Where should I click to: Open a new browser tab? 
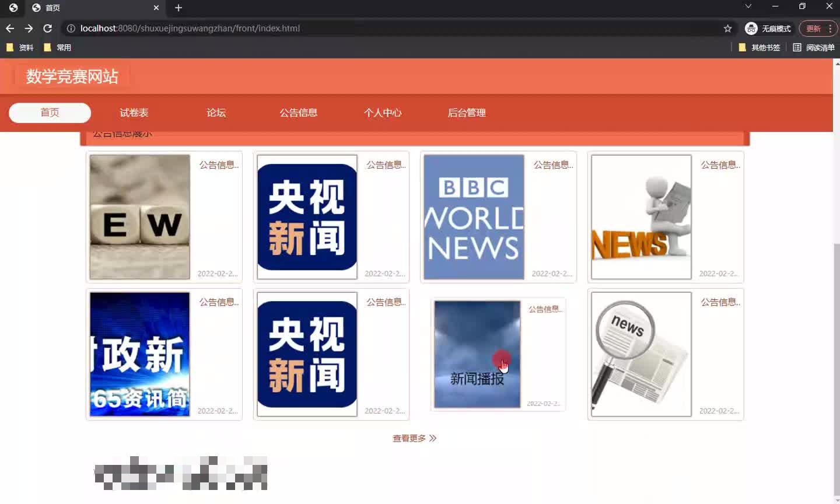pyautogui.click(x=178, y=8)
